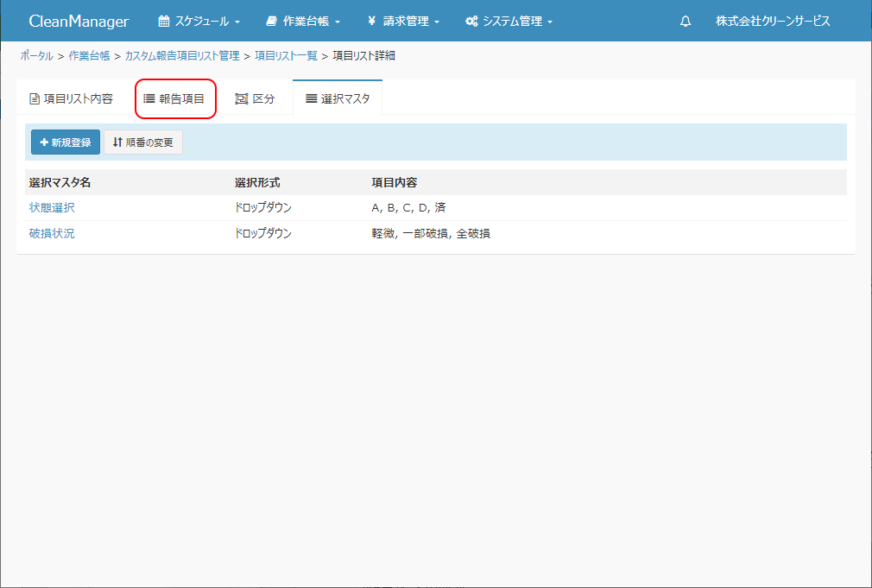The image size is (872, 588).
Task: Return to 項目リスト一覧 via breadcrumb
Action: click(x=286, y=56)
